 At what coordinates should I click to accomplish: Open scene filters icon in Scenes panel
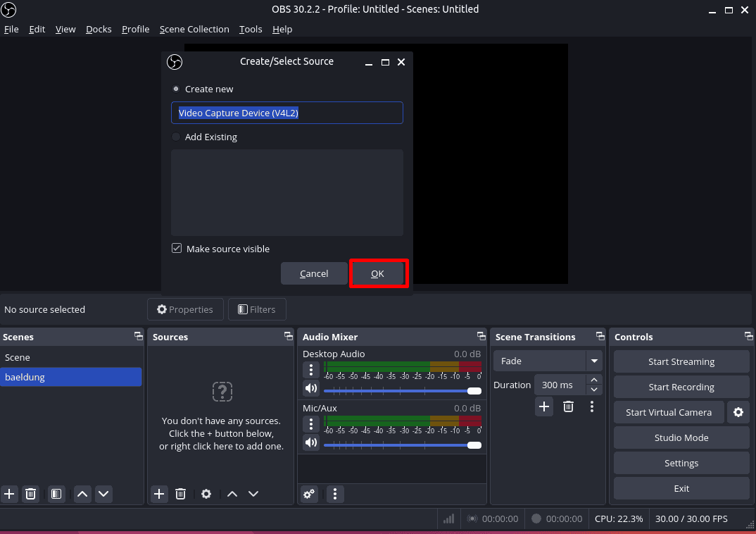click(56, 494)
